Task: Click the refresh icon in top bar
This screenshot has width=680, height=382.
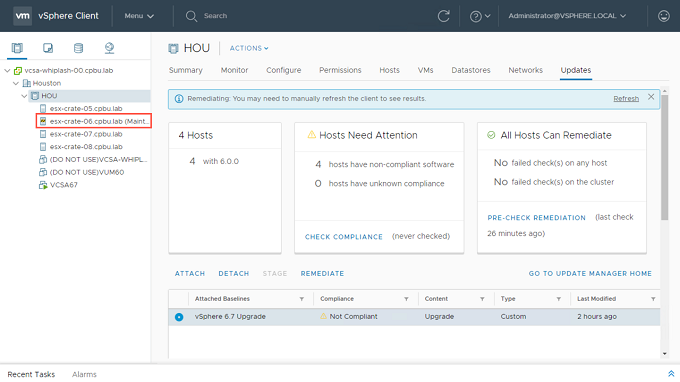Action: point(443,16)
